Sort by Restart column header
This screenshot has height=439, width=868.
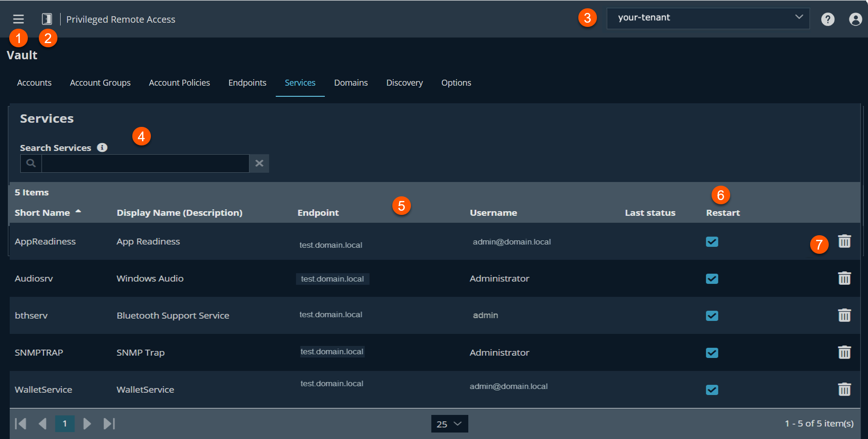pyautogui.click(x=723, y=213)
